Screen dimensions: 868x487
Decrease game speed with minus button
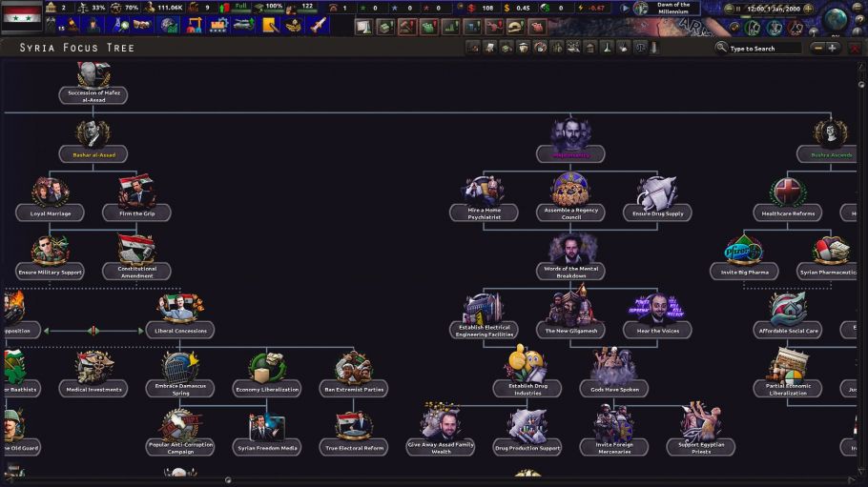729,9
